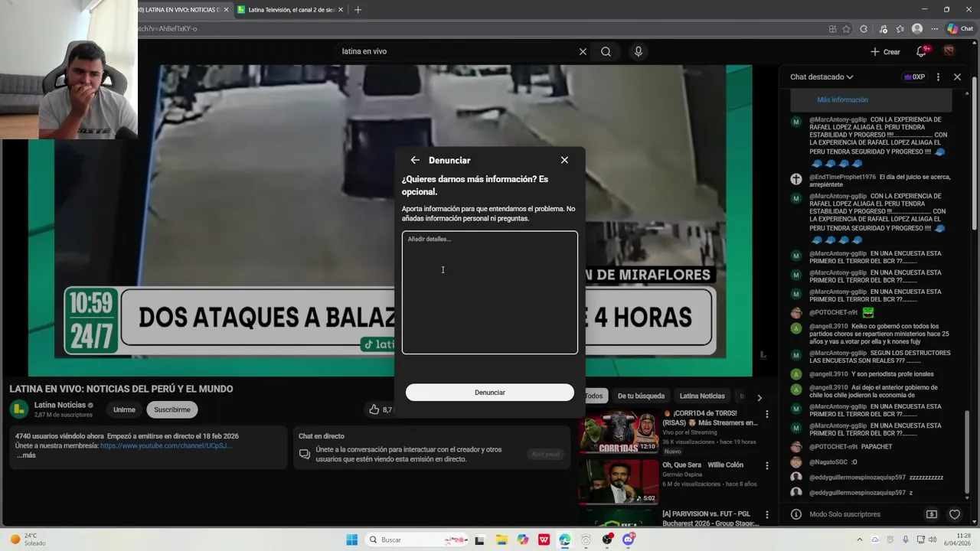Switch to the Latina Televisión browser tab
Image resolution: width=980 pixels, height=551 pixels.
(x=289, y=10)
